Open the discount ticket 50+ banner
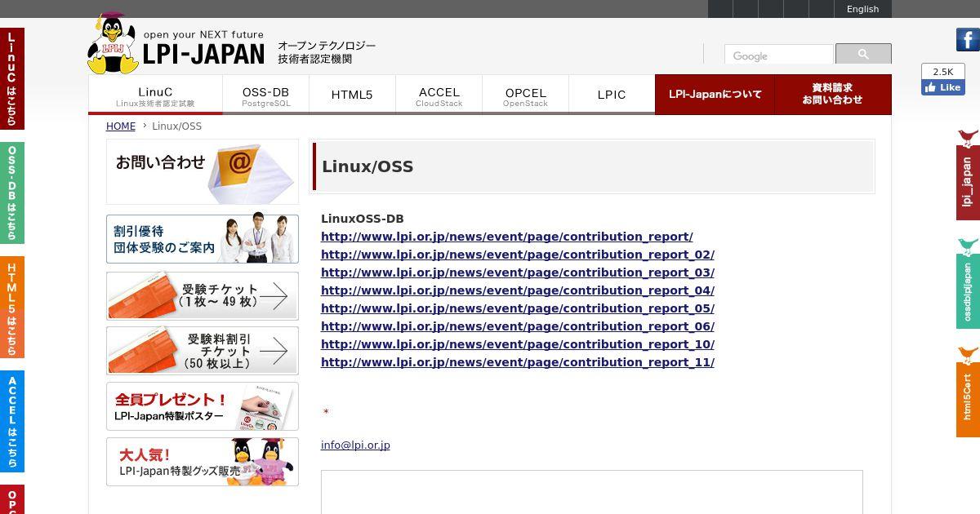Viewport: 980px width, 514px height. click(x=203, y=351)
